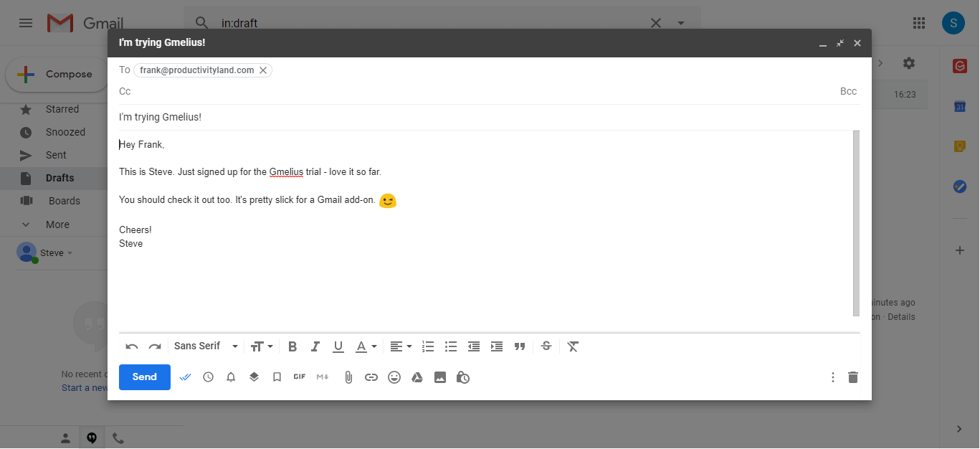
Task: Remove formatting with the clear formatting icon
Action: [573, 346]
